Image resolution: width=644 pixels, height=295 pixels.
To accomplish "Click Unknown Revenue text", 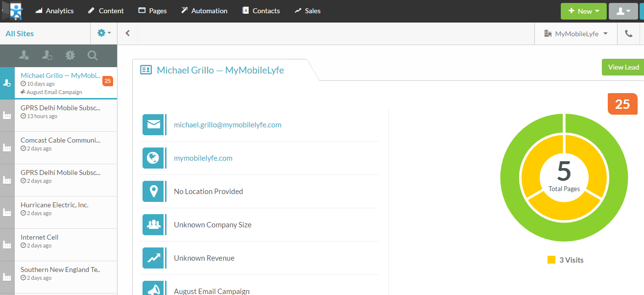I will point(204,258).
